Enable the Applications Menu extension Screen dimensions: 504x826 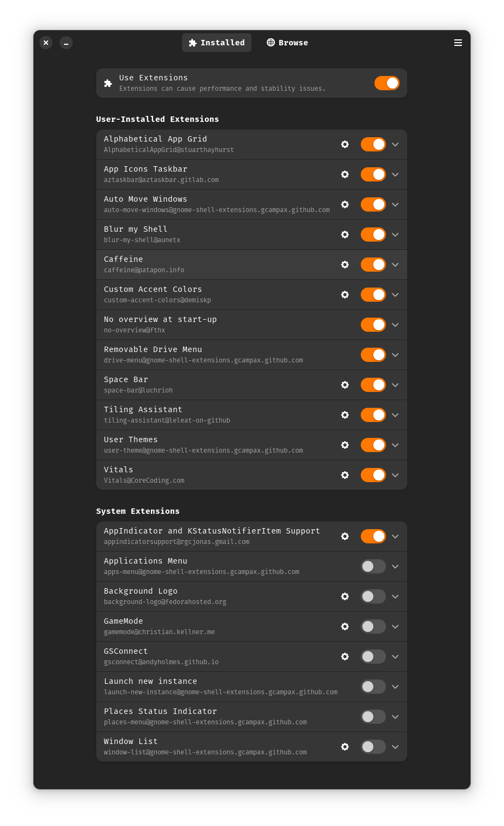373,566
